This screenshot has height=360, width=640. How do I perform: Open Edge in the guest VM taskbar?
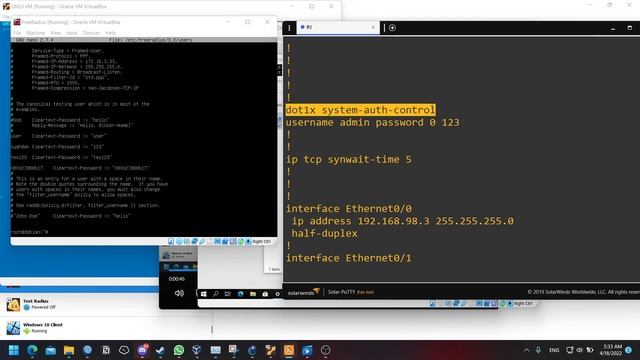click(240, 294)
